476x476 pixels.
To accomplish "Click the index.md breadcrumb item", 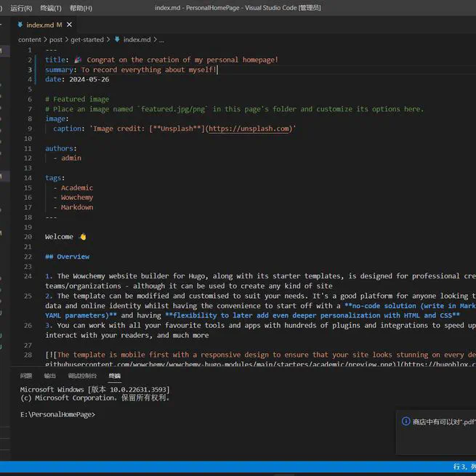I will click(137, 40).
